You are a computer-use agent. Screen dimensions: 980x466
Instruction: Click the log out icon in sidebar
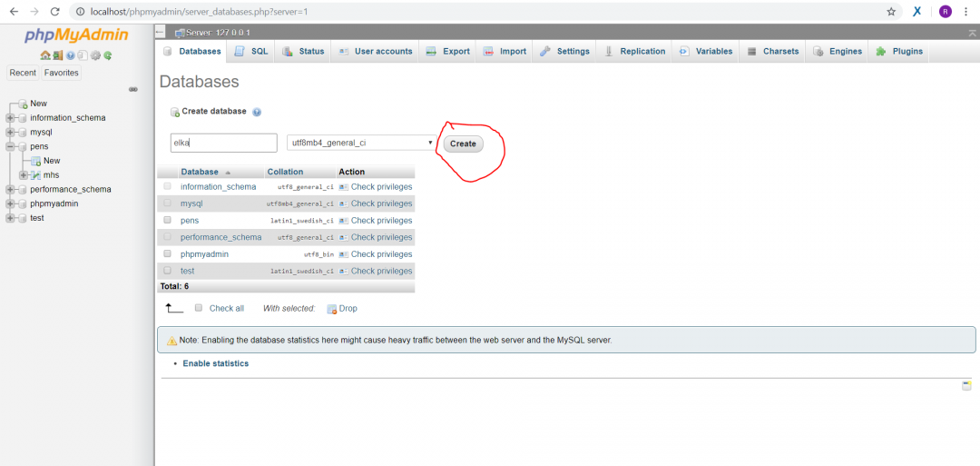[58, 55]
